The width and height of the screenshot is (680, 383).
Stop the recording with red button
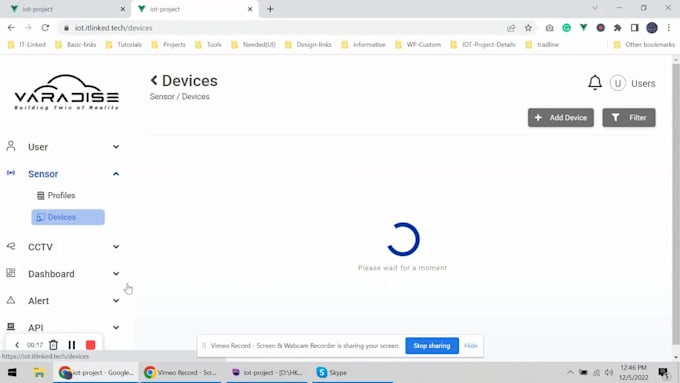point(91,345)
